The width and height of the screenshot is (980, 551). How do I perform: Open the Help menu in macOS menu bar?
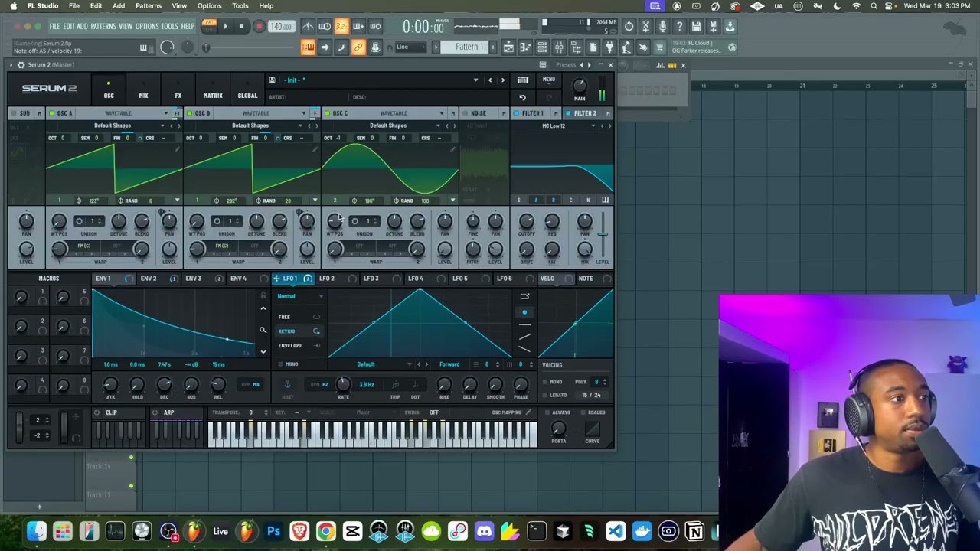coord(266,6)
